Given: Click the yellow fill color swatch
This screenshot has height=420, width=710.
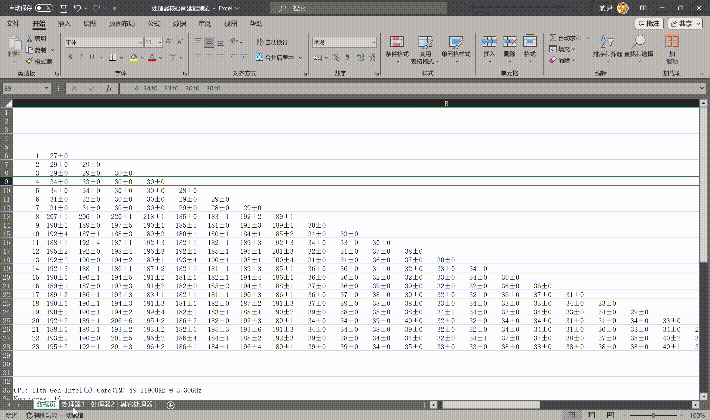Looking at the screenshot, I should coord(134,57).
